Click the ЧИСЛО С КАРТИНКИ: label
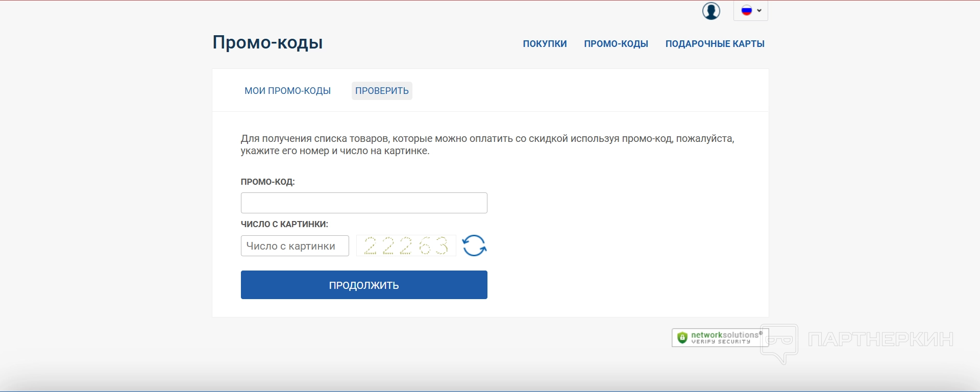The width and height of the screenshot is (980, 392). coord(284,224)
